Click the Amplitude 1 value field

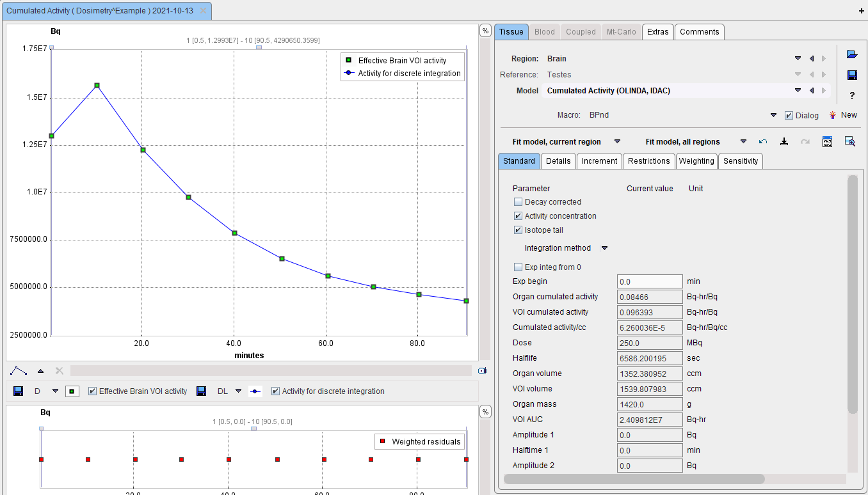(650, 435)
